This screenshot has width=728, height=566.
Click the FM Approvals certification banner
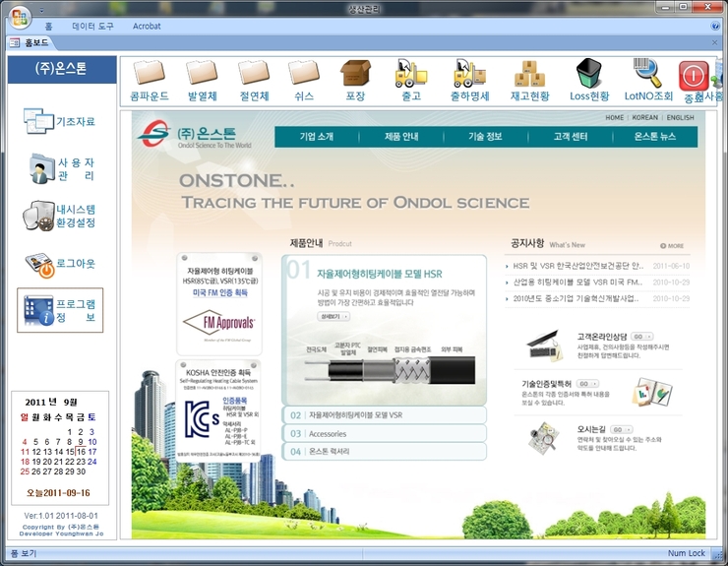pos(219,304)
